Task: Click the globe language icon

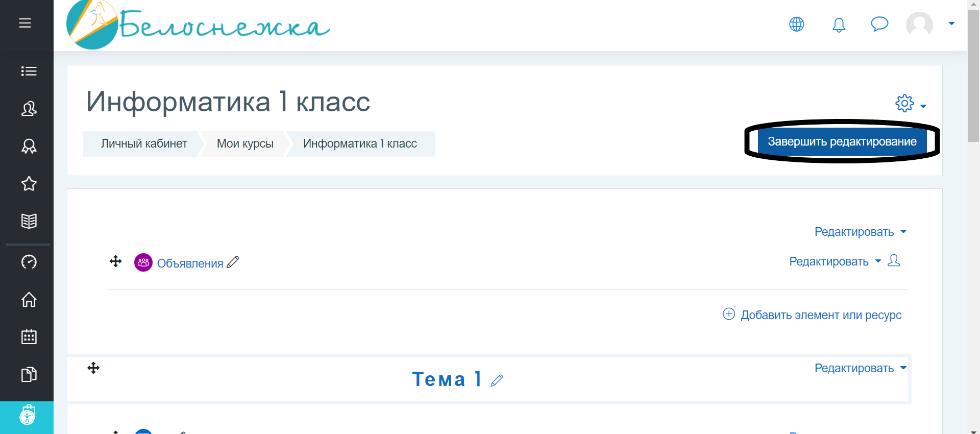Action: pos(796,24)
